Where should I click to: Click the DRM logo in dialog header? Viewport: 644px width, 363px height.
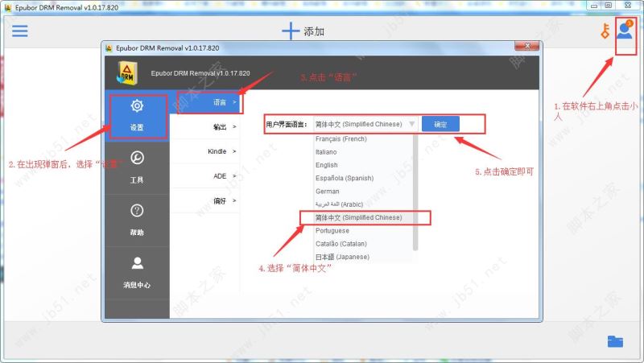click(127, 72)
